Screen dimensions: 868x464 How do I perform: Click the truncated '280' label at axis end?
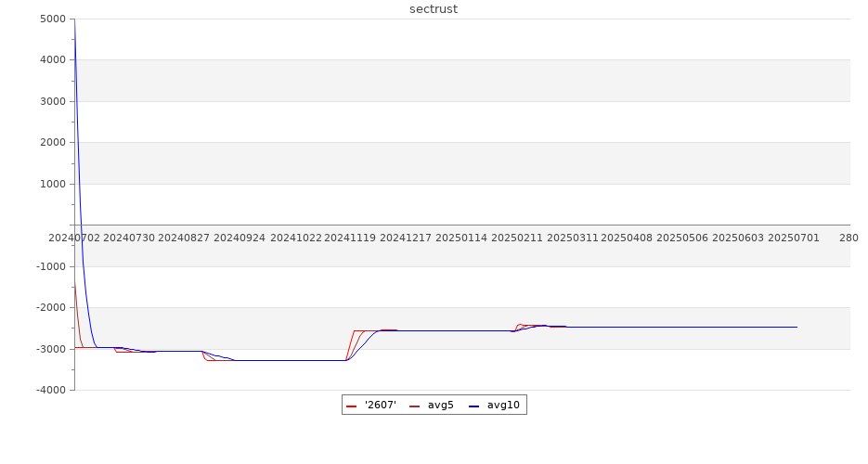coord(849,238)
